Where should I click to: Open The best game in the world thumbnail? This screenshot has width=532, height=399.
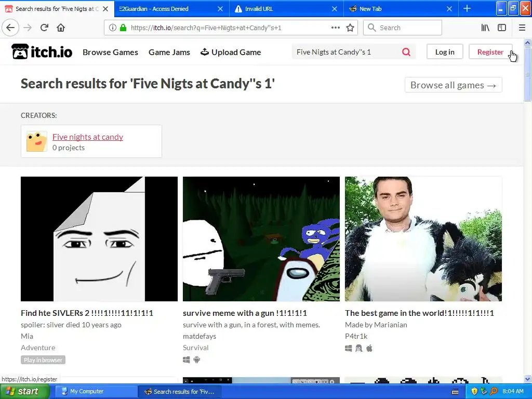click(x=423, y=239)
